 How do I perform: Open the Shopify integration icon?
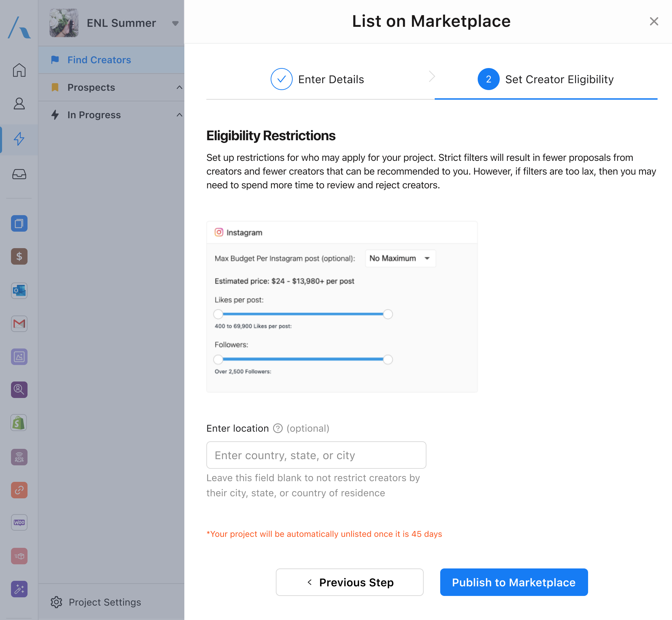pos(19,423)
